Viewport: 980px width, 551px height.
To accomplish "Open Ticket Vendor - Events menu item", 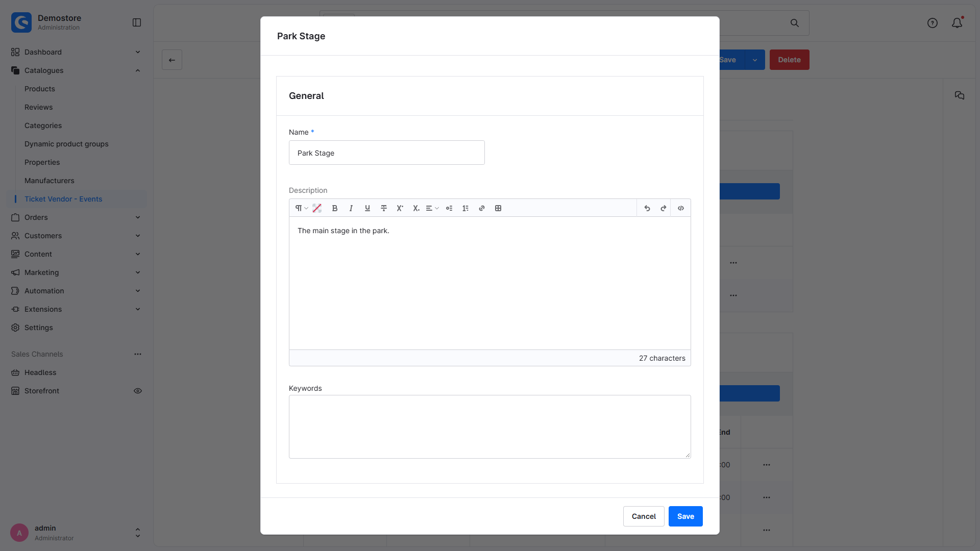I will [x=63, y=199].
